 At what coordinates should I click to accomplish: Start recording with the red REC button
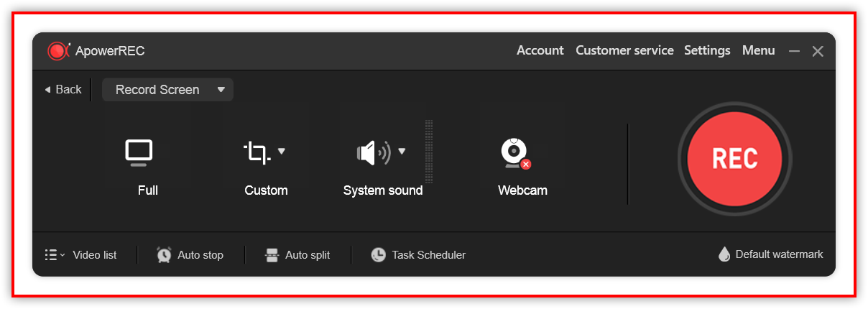pos(734,159)
